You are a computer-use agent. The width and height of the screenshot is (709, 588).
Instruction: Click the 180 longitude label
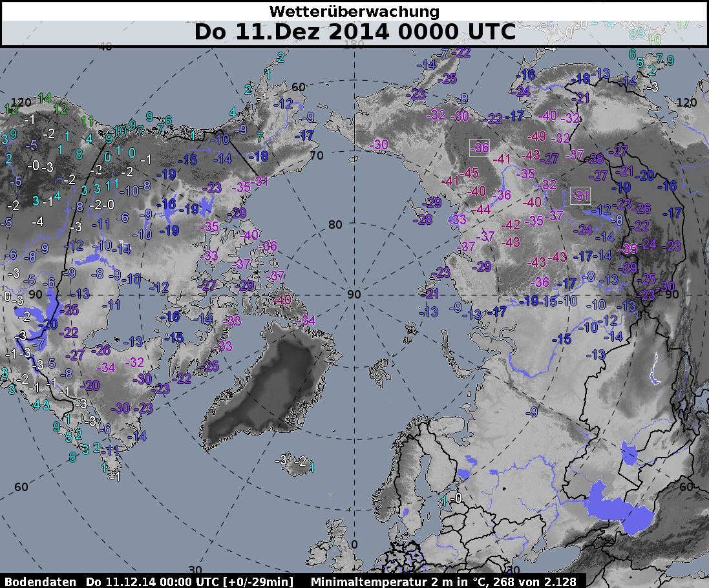(x=354, y=45)
